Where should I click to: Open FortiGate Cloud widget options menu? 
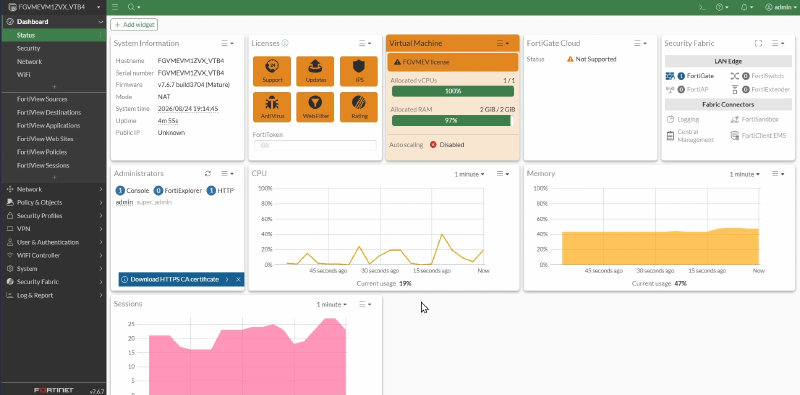point(641,43)
